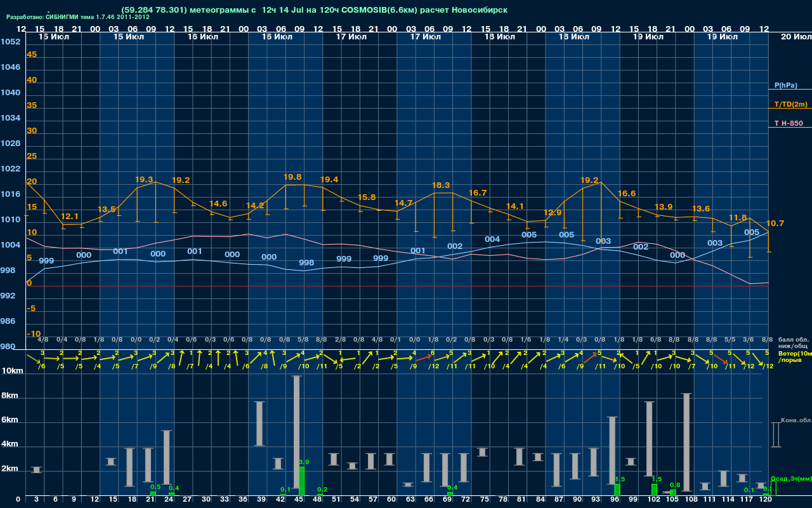
Task: Click the 14.2 temperature value
Action: pos(255,206)
